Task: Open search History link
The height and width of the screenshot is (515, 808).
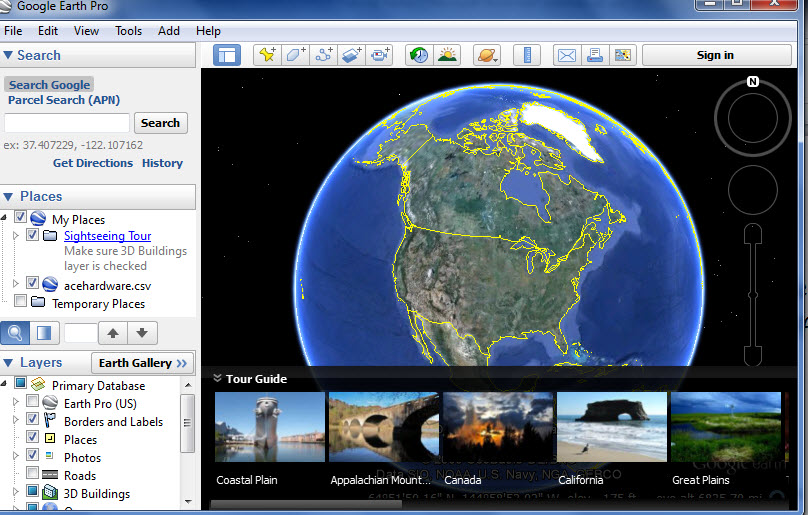Action: (x=162, y=163)
